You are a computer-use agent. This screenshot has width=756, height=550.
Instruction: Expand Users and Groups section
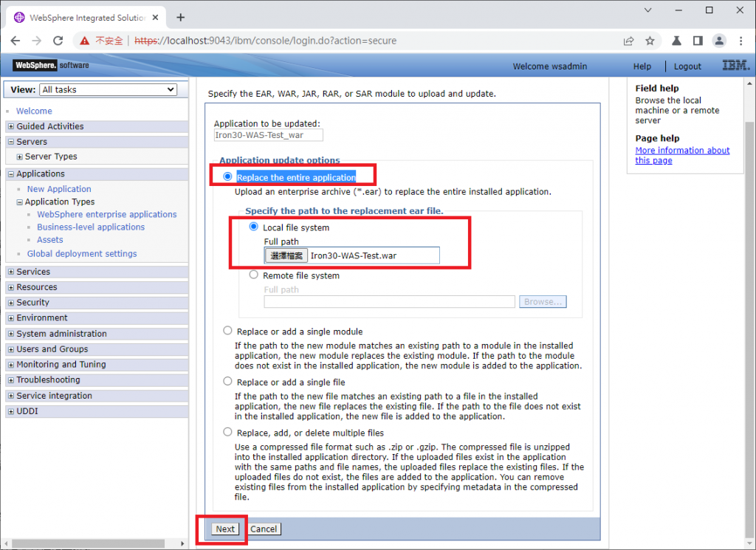click(x=11, y=349)
